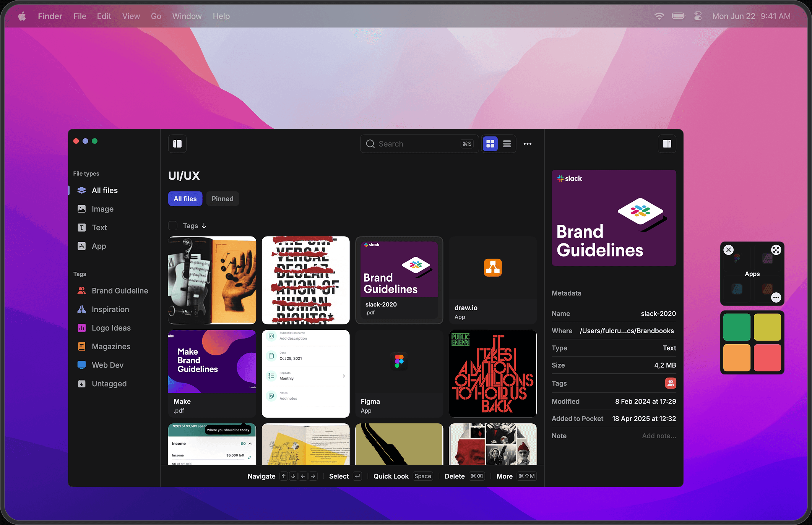Select All files in the sidebar
This screenshot has width=812, height=525.
(x=105, y=190)
